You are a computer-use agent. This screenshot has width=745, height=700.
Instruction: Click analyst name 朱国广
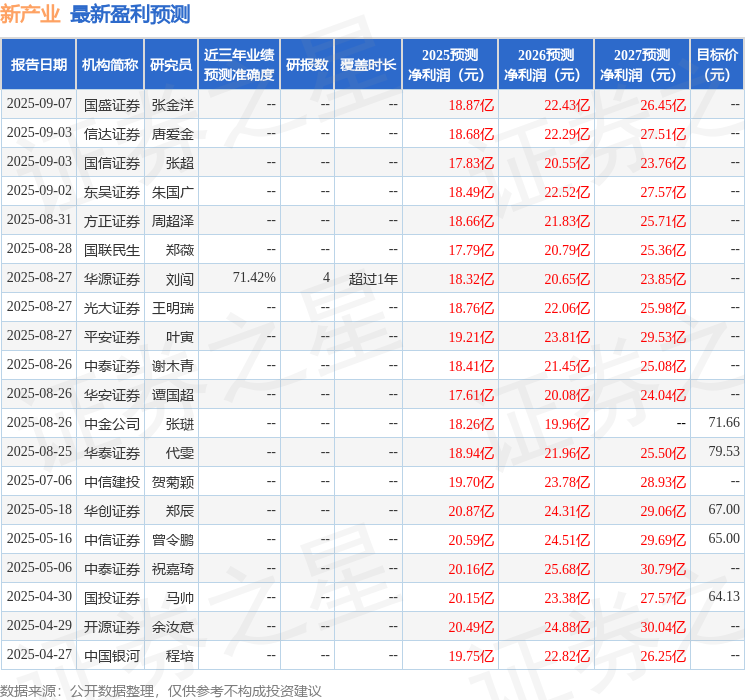[x=173, y=192]
